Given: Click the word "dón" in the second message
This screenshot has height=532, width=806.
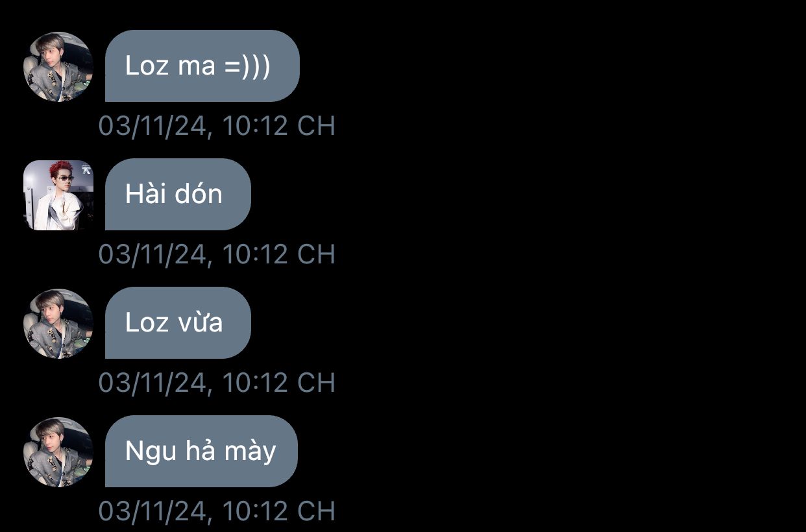Looking at the screenshot, I should tap(199, 194).
